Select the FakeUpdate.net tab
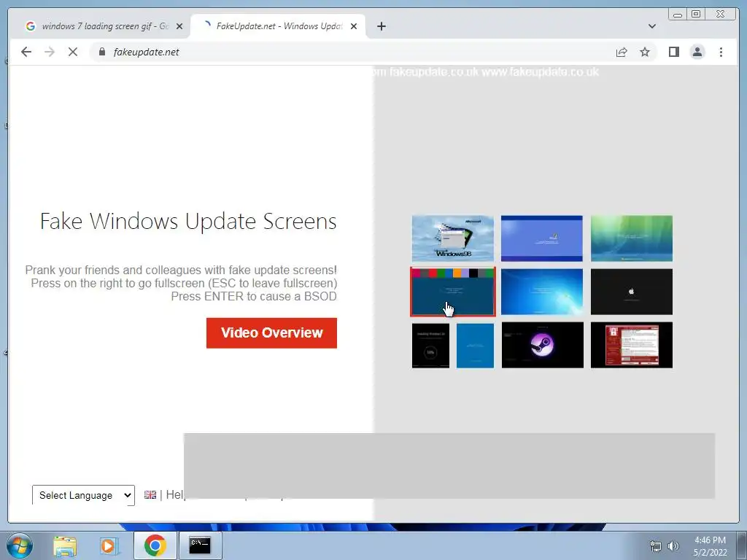The image size is (747, 560). pyautogui.click(x=277, y=26)
